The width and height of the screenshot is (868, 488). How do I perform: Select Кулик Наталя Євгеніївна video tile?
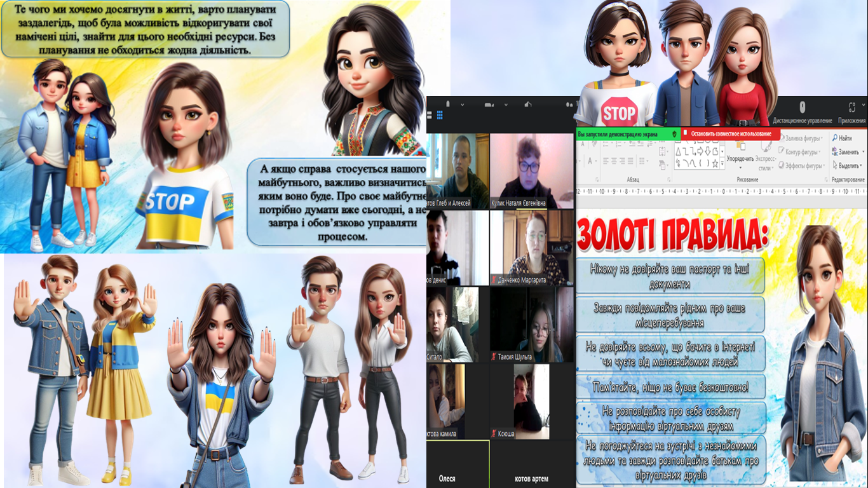pyautogui.click(x=532, y=171)
